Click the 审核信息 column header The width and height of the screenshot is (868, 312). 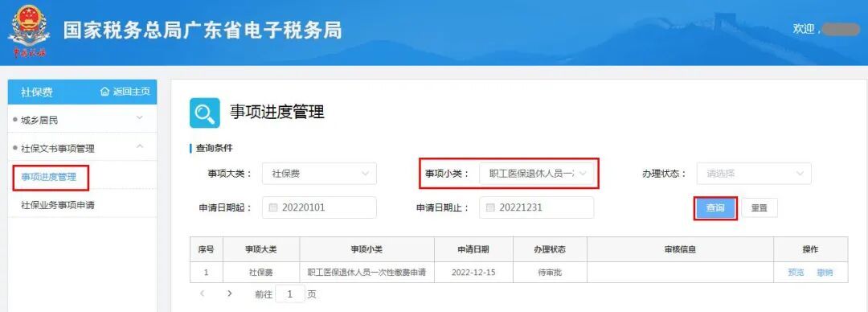[x=681, y=249]
